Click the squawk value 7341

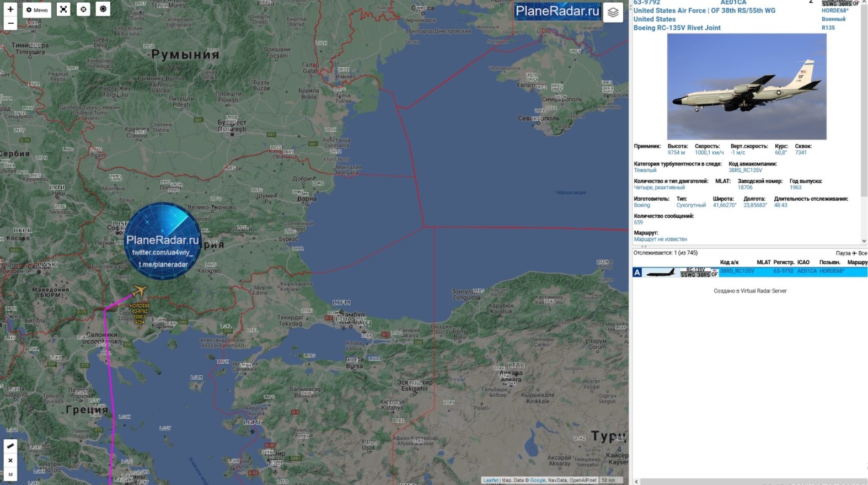[801, 153]
